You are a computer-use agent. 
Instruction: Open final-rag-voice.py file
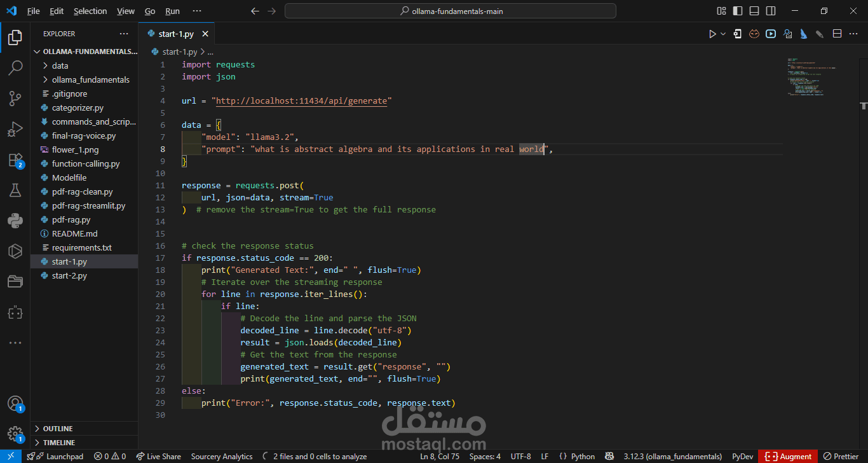[x=85, y=135]
